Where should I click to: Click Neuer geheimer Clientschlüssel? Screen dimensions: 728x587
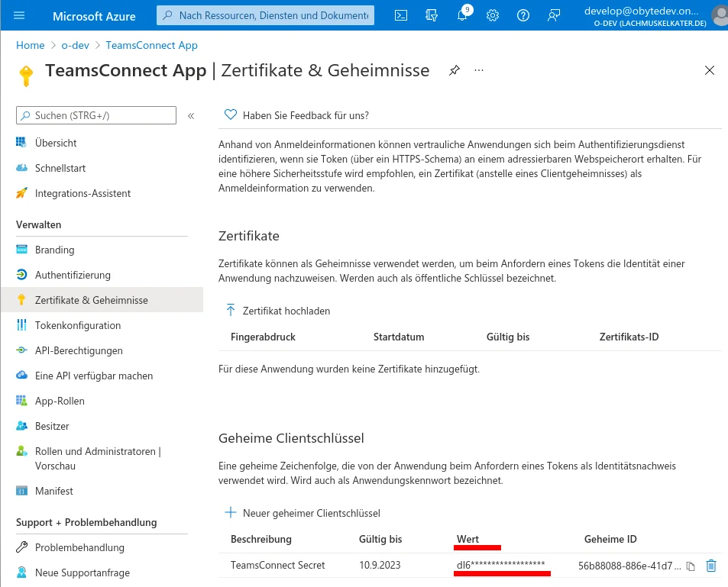[x=310, y=513]
